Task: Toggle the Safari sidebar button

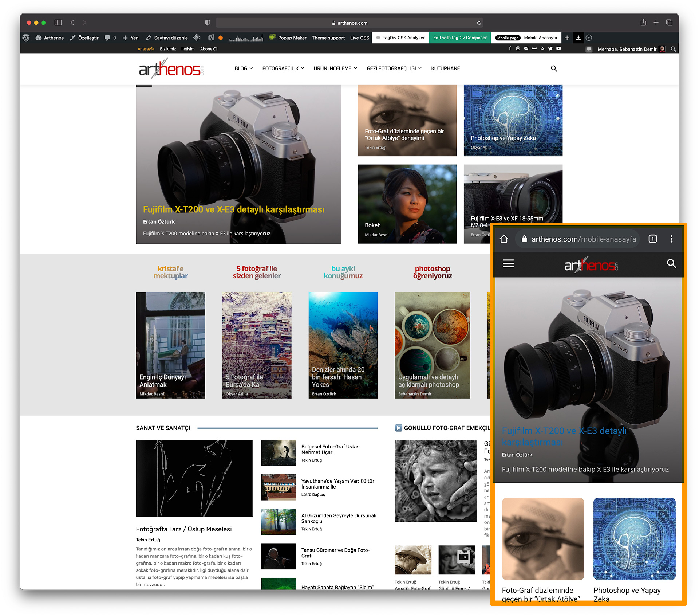Action: pos(58,23)
